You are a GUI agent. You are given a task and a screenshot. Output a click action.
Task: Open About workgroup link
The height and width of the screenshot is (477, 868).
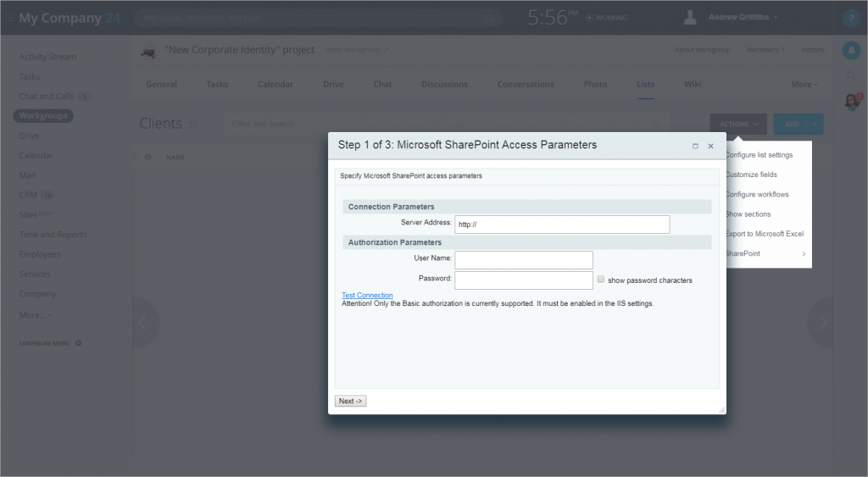click(703, 50)
